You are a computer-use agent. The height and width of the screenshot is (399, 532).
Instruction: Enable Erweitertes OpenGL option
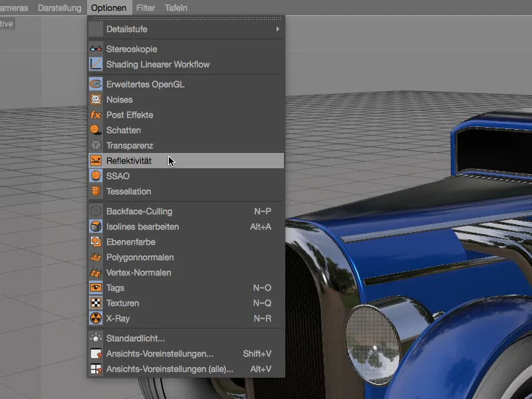(186, 84)
